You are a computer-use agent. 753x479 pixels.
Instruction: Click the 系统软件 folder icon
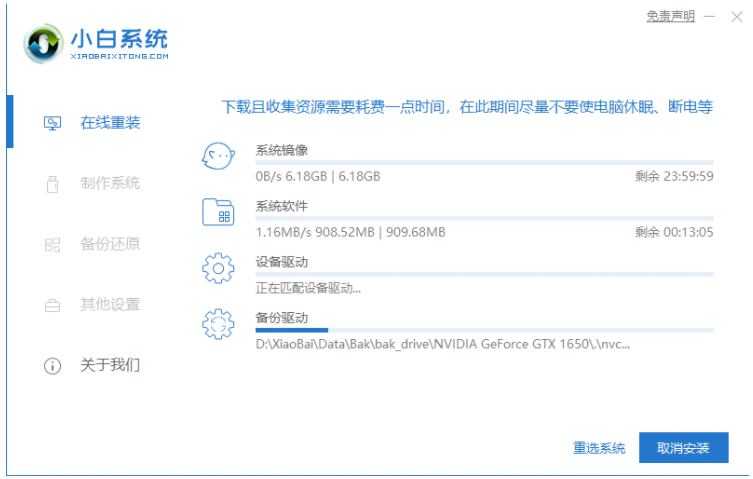(x=218, y=212)
